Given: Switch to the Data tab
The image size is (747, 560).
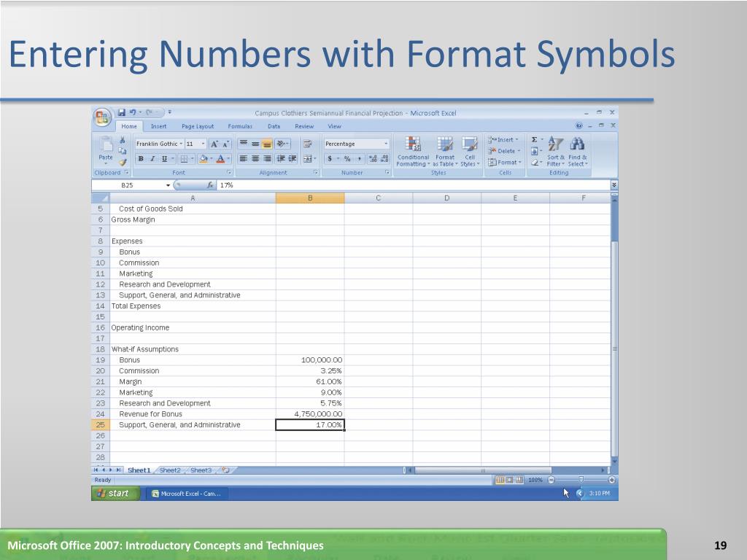Looking at the screenshot, I should (x=274, y=126).
